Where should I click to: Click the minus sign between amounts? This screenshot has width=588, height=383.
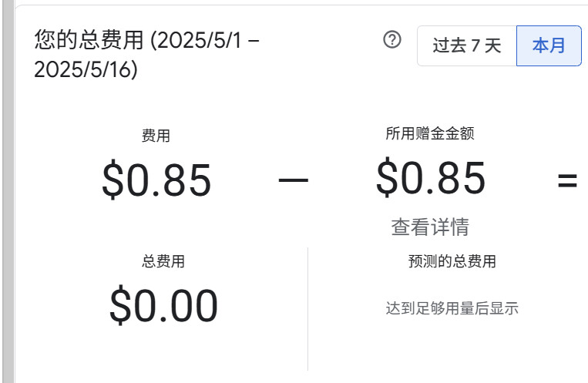(293, 180)
